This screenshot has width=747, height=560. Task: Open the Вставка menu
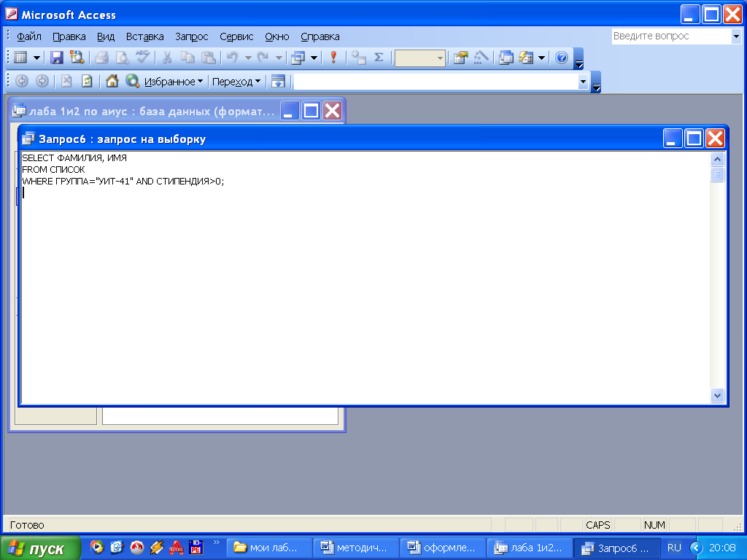145,36
